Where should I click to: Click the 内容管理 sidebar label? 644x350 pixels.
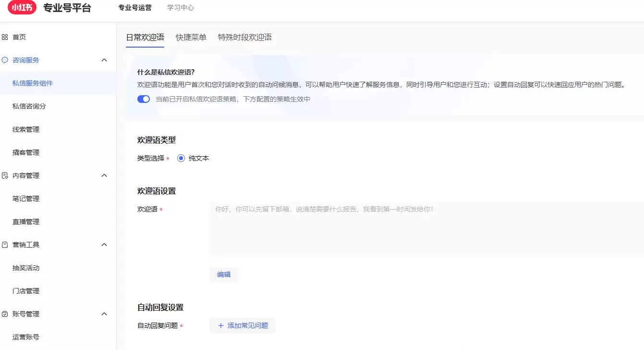tap(26, 175)
